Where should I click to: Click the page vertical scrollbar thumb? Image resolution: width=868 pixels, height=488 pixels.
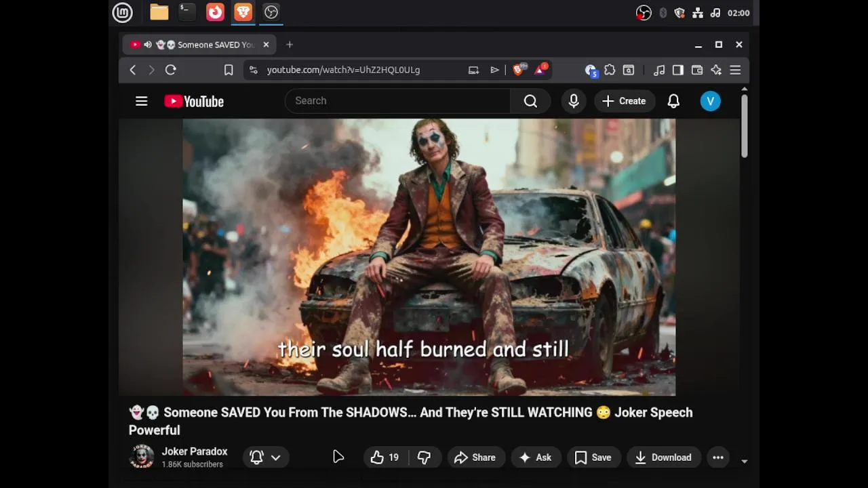[x=744, y=125]
